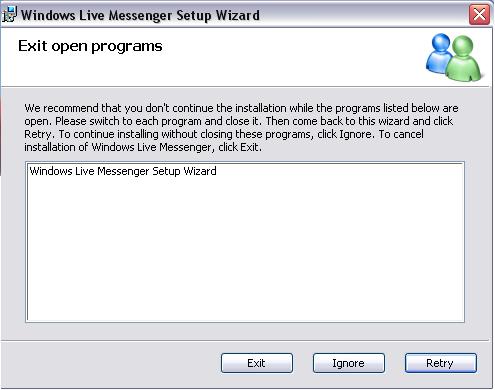Image resolution: width=495 pixels, height=390 pixels.
Task: Click the "Exit open programs" heading
Action: (x=90, y=47)
